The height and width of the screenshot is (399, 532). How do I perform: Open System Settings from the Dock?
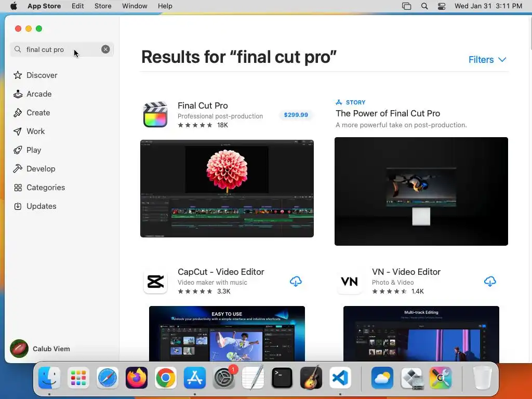(x=224, y=378)
